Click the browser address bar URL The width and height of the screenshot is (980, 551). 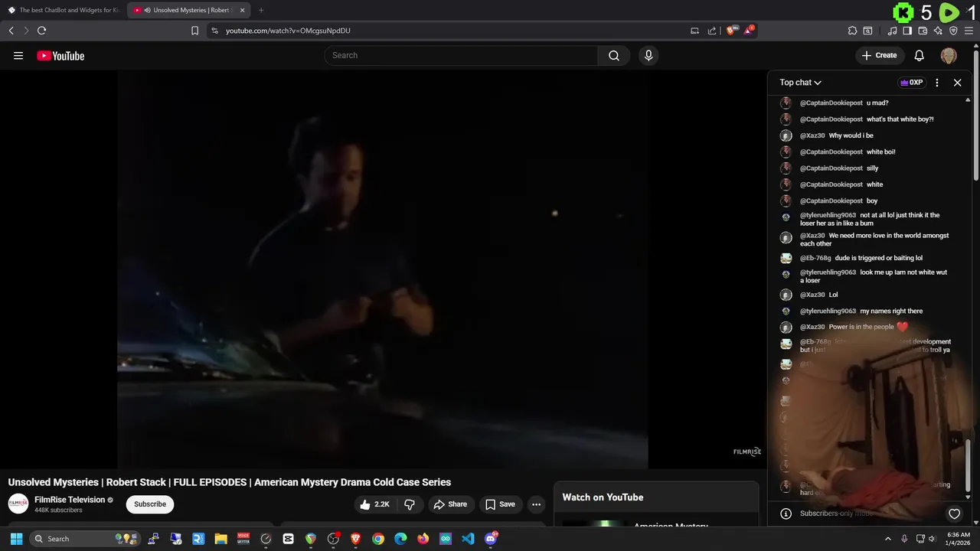click(x=288, y=31)
